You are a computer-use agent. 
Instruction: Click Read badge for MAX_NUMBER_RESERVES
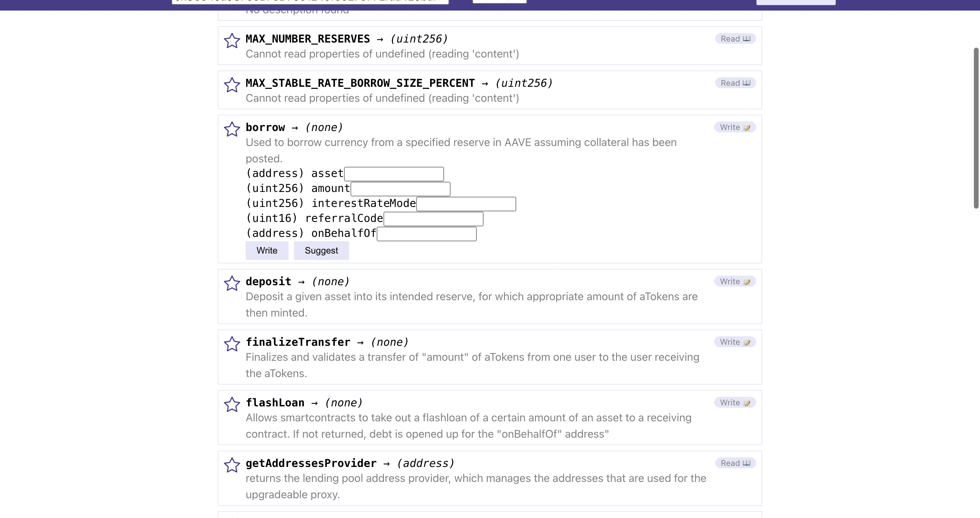tap(735, 39)
